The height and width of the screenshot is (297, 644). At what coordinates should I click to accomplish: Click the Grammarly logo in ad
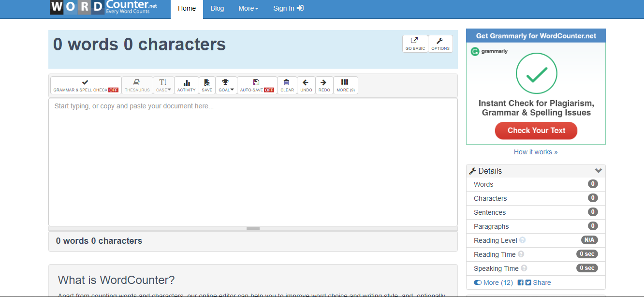489,51
